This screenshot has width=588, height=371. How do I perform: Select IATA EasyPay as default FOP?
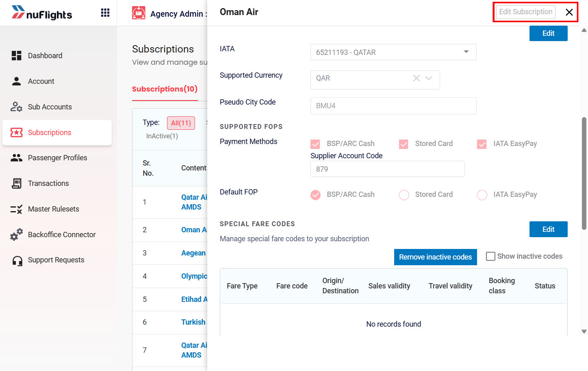(482, 195)
